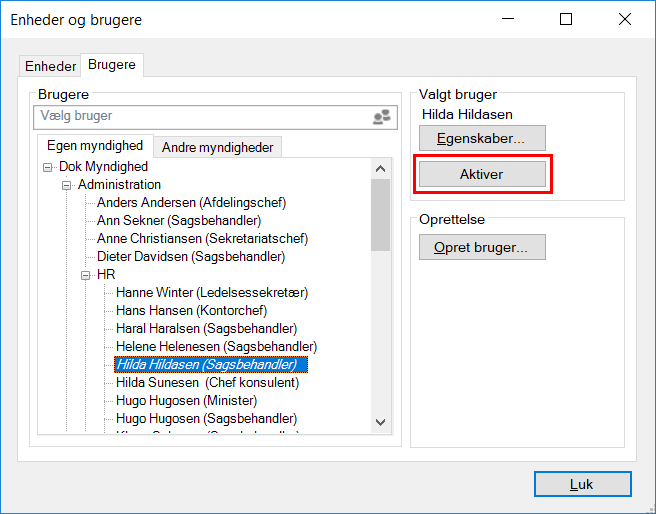Image resolution: width=656 pixels, height=514 pixels.
Task: Maximize the Enheder og brugere window
Action: click(x=566, y=19)
